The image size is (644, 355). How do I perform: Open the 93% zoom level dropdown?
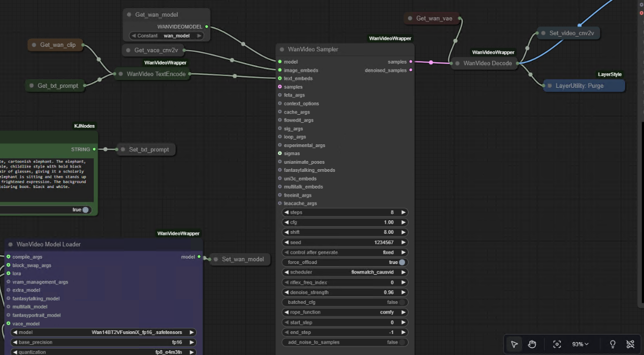point(580,344)
